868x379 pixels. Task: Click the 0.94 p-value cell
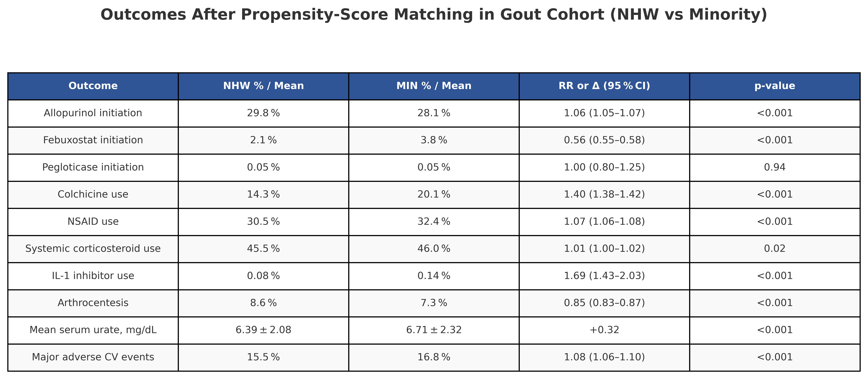(775, 167)
